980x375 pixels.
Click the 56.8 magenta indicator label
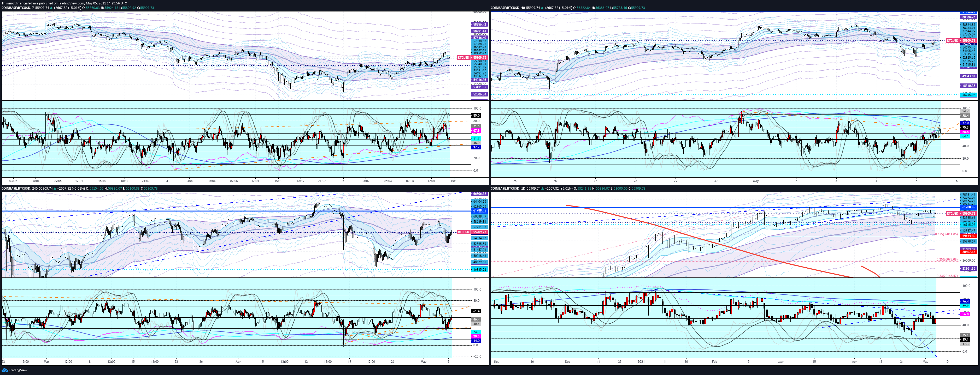pyautogui.click(x=966, y=314)
